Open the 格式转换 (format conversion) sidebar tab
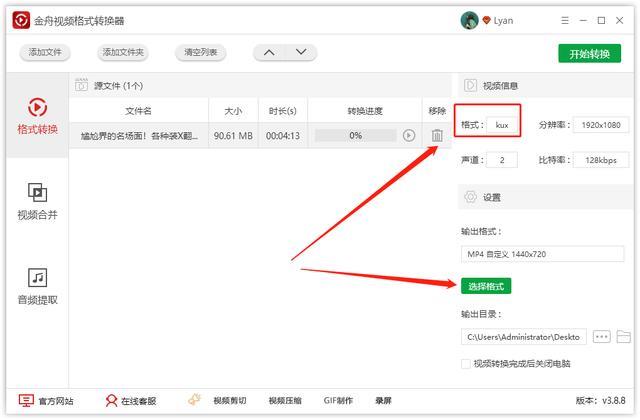Image resolution: width=640 pixels, height=420 pixels. coord(37,116)
